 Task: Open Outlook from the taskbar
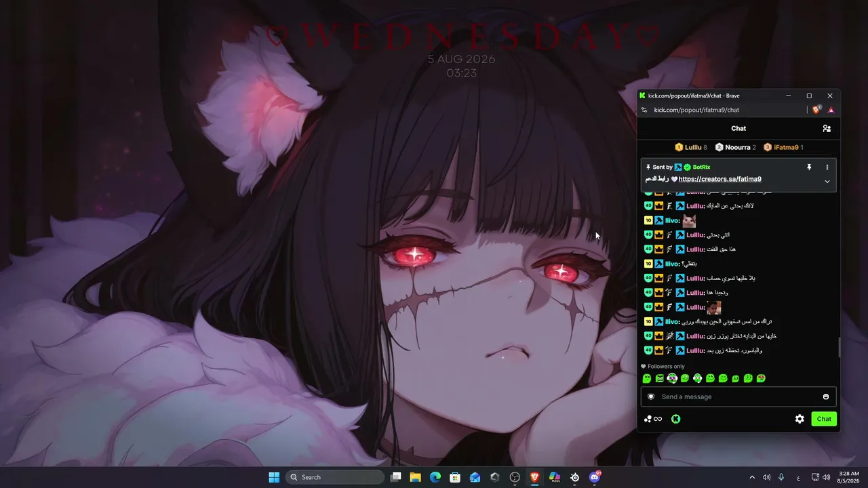[475, 477]
